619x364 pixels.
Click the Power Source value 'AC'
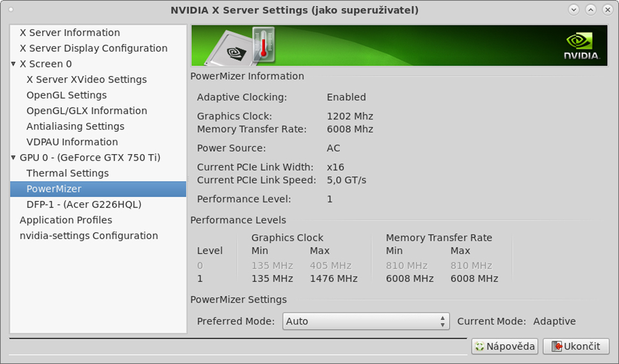coord(333,148)
